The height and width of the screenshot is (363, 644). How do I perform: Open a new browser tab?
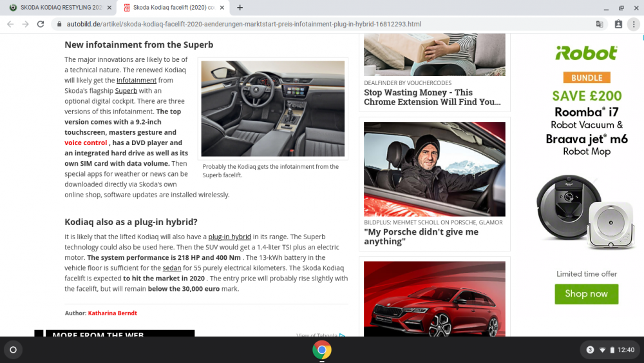pos(240,7)
